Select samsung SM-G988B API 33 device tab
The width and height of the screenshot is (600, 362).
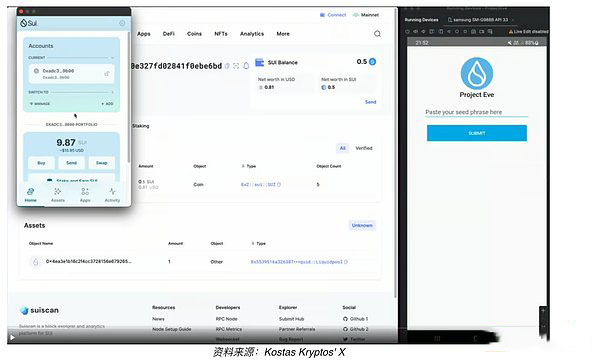click(x=478, y=20)
